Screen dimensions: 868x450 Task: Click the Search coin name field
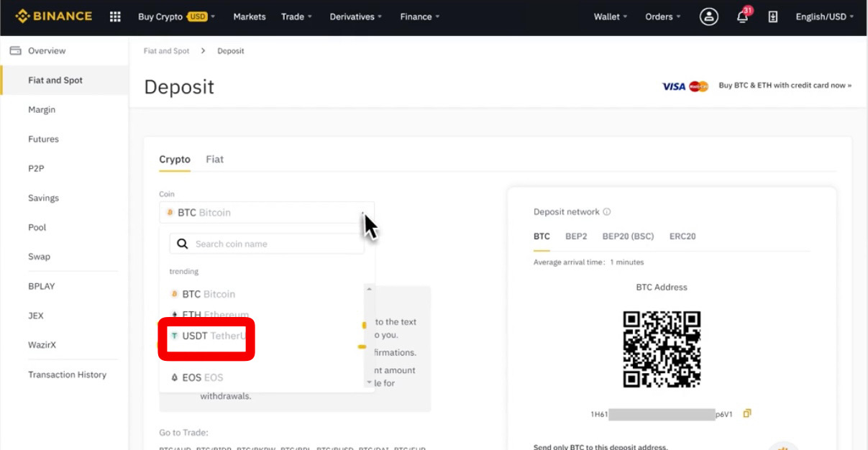pyautogui.click(x=267, y=244)
